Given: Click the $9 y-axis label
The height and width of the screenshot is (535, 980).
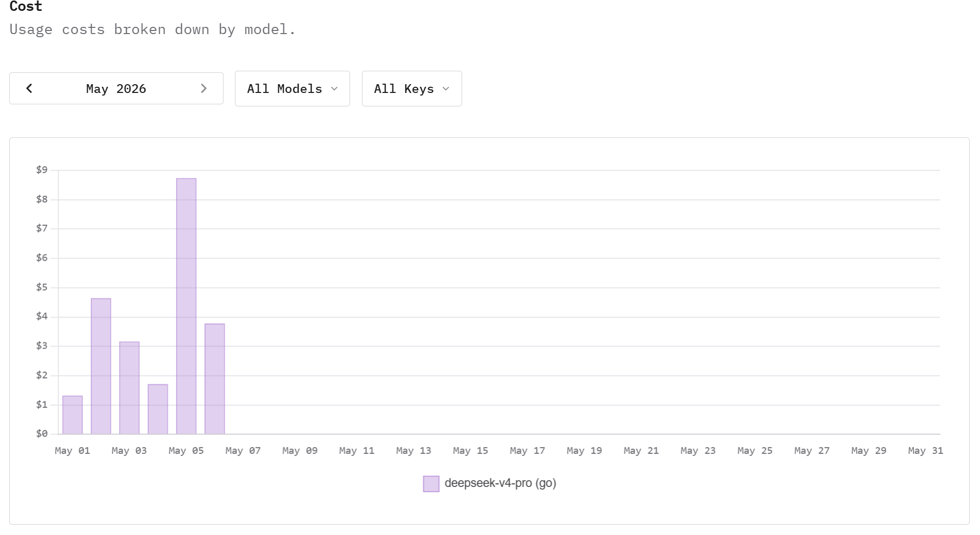Looking at the screenshot, I should (x=42, y=170).
